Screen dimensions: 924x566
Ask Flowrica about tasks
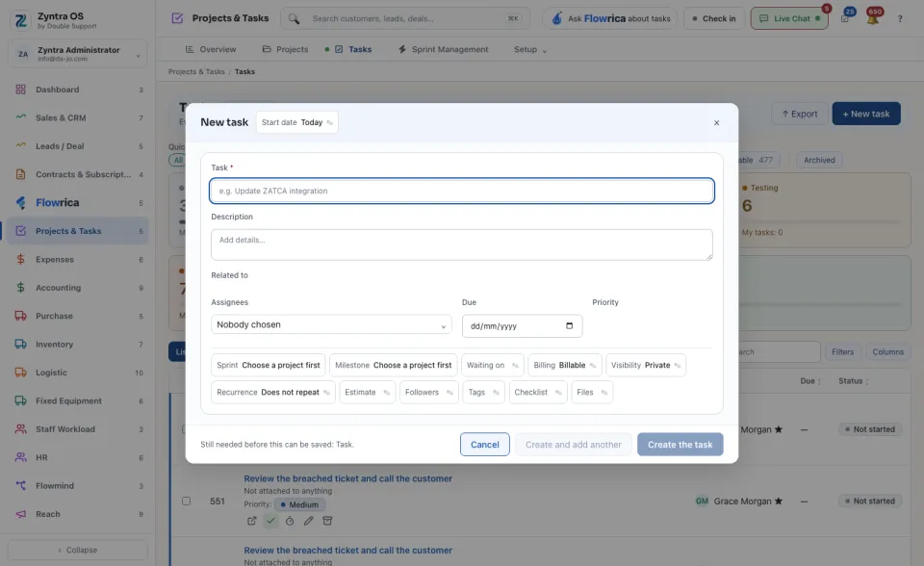pos(610,19)
